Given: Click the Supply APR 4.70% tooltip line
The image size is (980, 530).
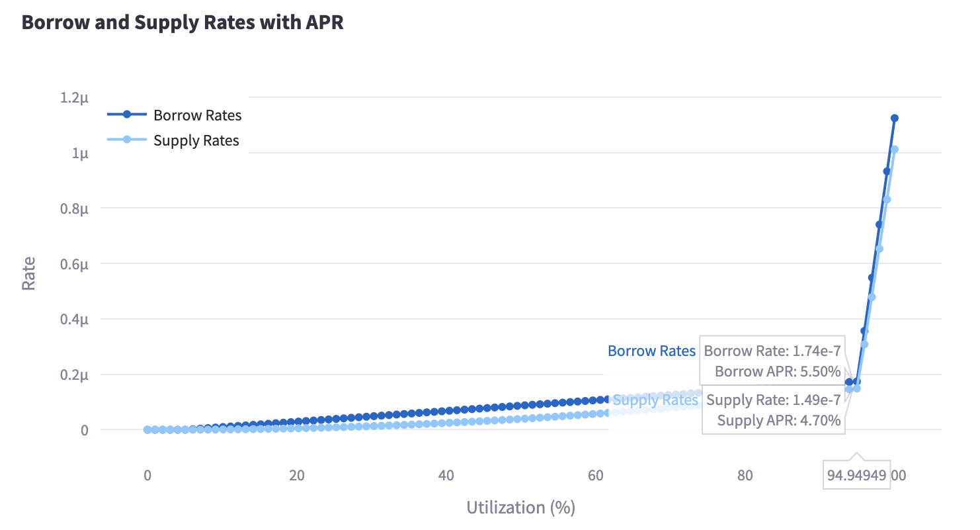Looking at the screenshot, I should (x=778, y=420).
